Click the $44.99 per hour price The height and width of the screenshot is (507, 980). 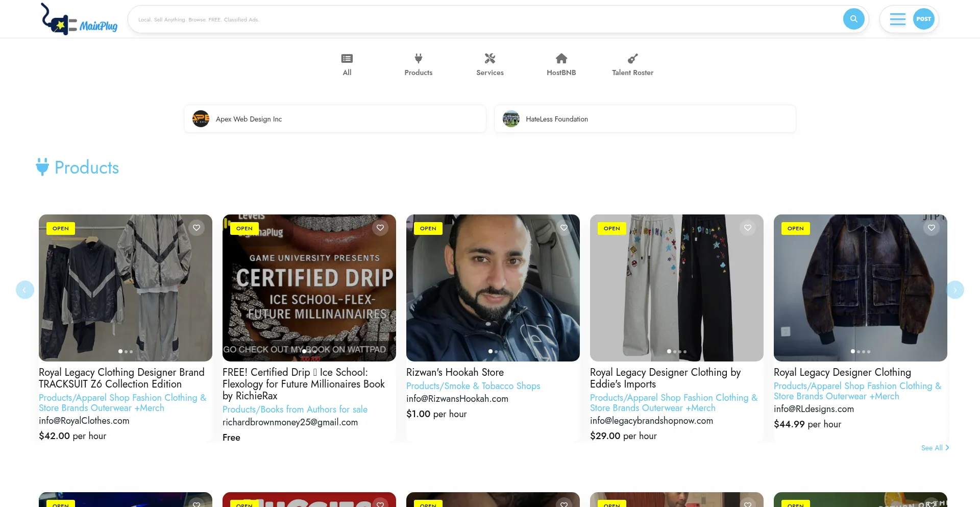coord(807,424)
